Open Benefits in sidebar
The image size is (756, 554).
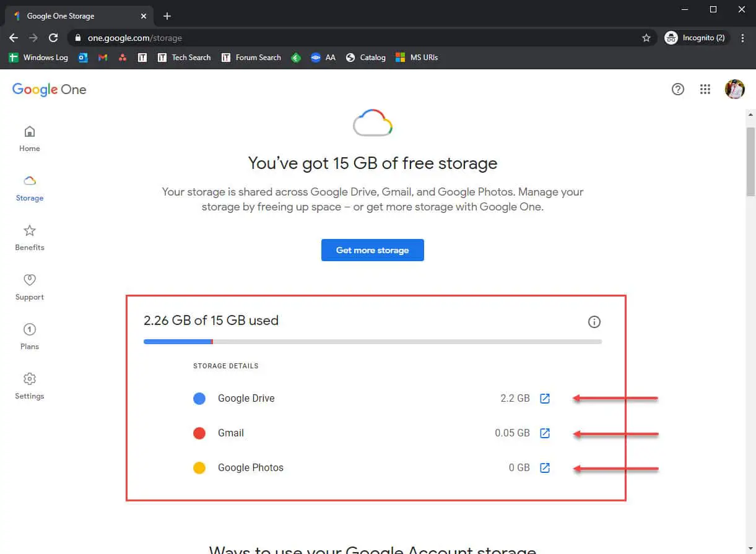point(30,238)
